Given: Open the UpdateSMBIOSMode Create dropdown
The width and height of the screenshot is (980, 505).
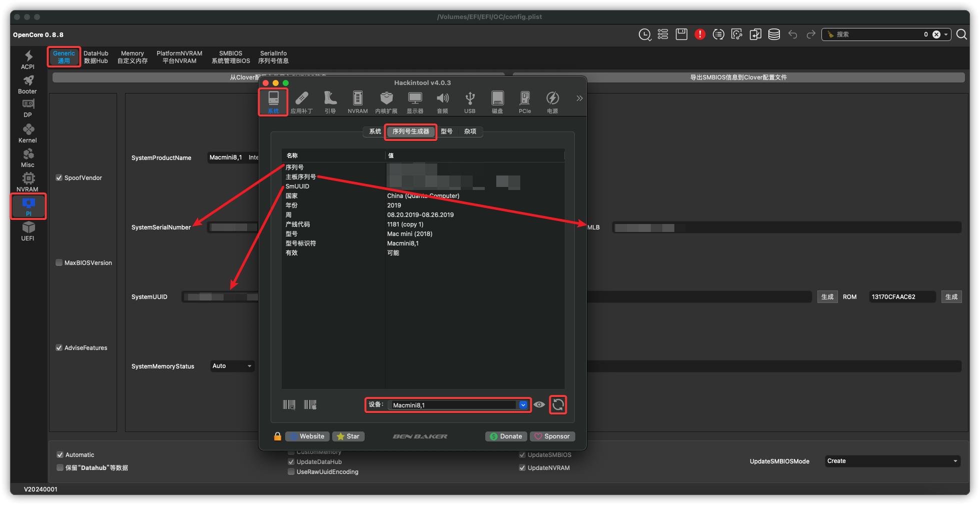Looking at the screenshot, I should [x=892, y=461].
